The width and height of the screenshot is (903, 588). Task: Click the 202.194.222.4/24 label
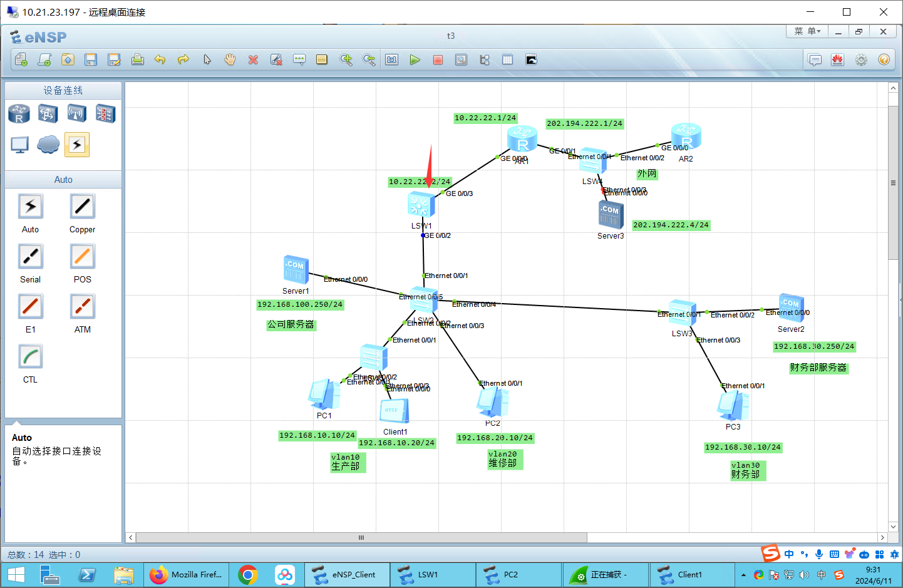tap(671, 225)
